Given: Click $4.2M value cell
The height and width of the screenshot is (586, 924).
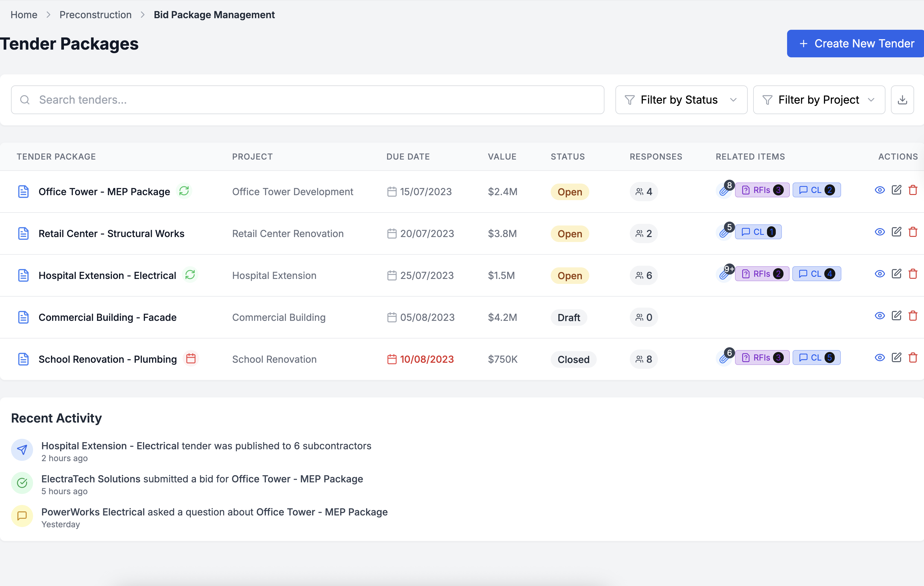Looking at the screenshot, I should coord(502,317).
